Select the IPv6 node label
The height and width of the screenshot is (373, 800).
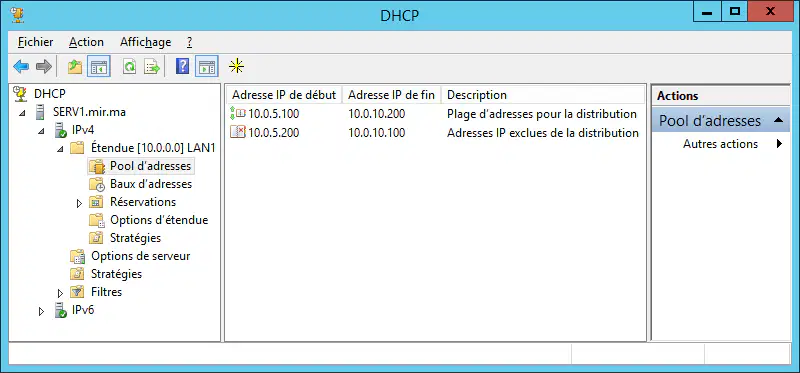click(83, 310)
